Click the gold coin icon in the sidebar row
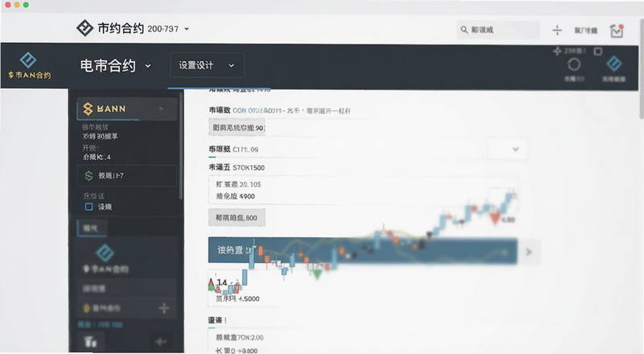This screenshot has width=644, height=354. point(87,308)
